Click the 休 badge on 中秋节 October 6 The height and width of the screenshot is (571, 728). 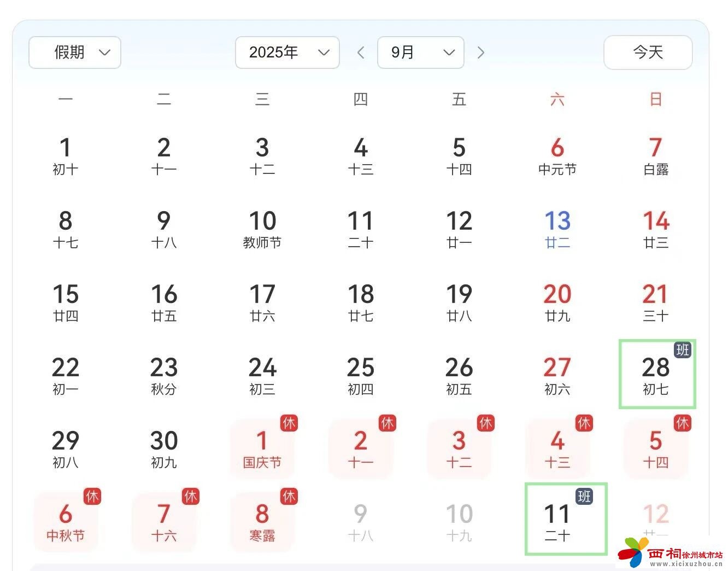pyautogui.click(x=93, y=497)
